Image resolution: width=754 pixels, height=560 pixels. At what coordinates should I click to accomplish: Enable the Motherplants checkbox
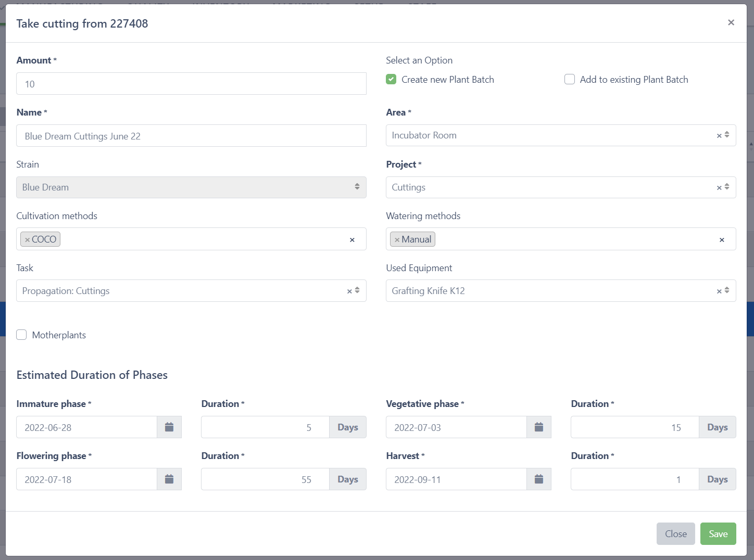pos(21,335)
